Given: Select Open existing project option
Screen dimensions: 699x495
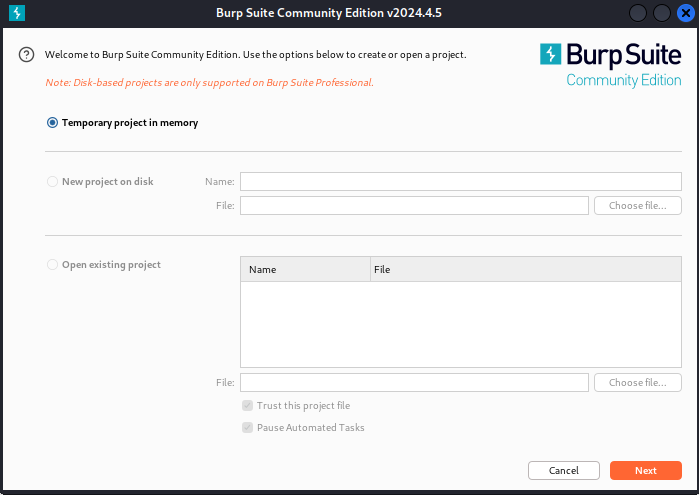Looking at the screenshot, I should [52, 265].
